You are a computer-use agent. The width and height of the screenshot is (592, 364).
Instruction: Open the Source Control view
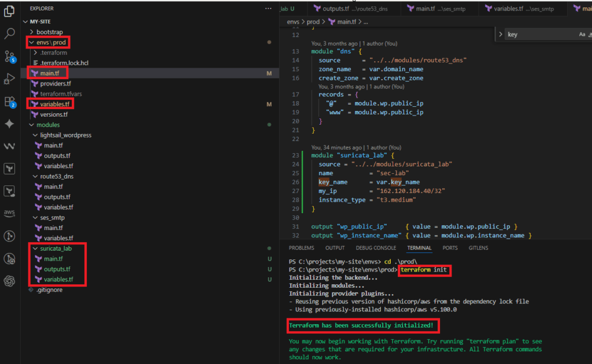tap(9, 56)
